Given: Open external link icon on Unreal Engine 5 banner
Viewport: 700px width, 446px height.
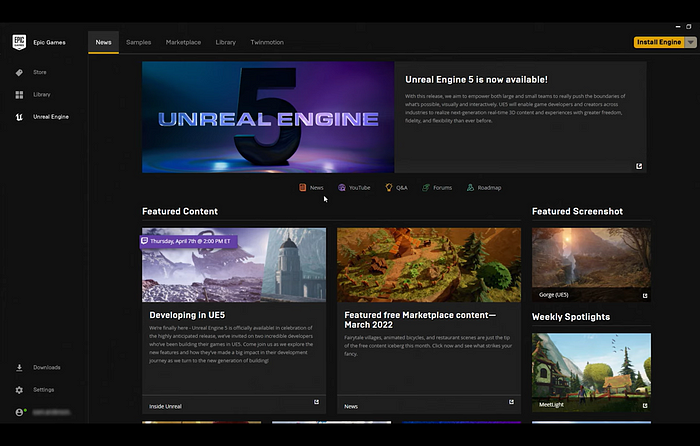Looking at the screenshot, I should click(x=639, y=166).
